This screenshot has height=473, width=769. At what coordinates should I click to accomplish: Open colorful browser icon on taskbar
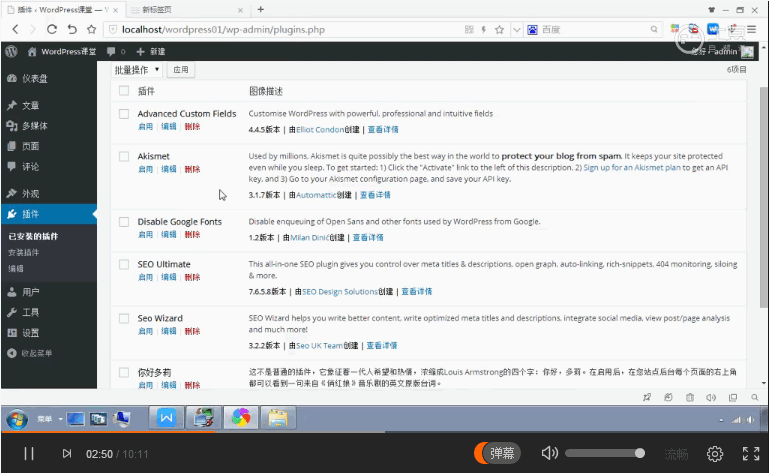coord(241,418)
